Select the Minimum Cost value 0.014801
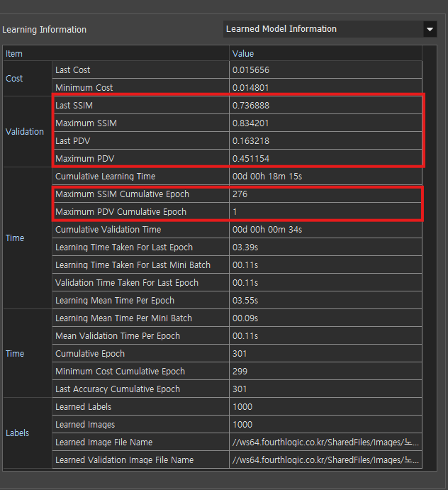Image resolution: width=448 pixels, height=490 pixels. coord(251,88)
